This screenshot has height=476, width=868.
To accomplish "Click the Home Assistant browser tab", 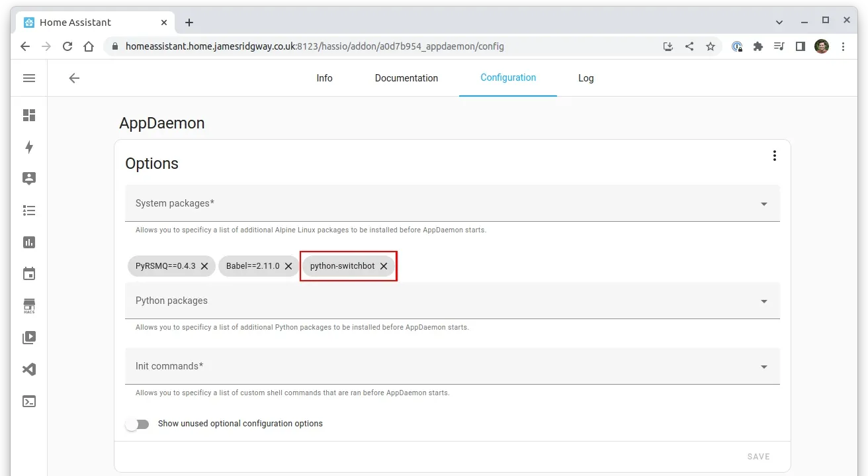I will pyautogui.click(x=95, y=23).
